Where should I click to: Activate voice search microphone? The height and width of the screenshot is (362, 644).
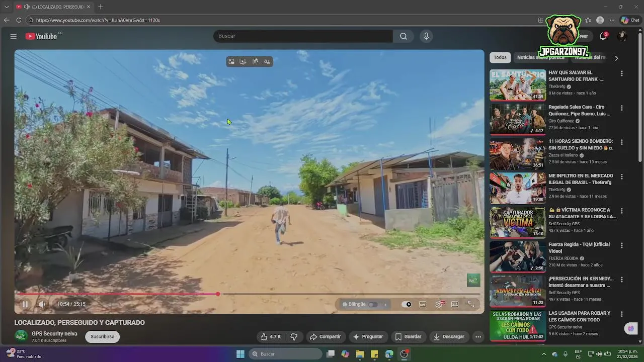[x=426, y=36]
